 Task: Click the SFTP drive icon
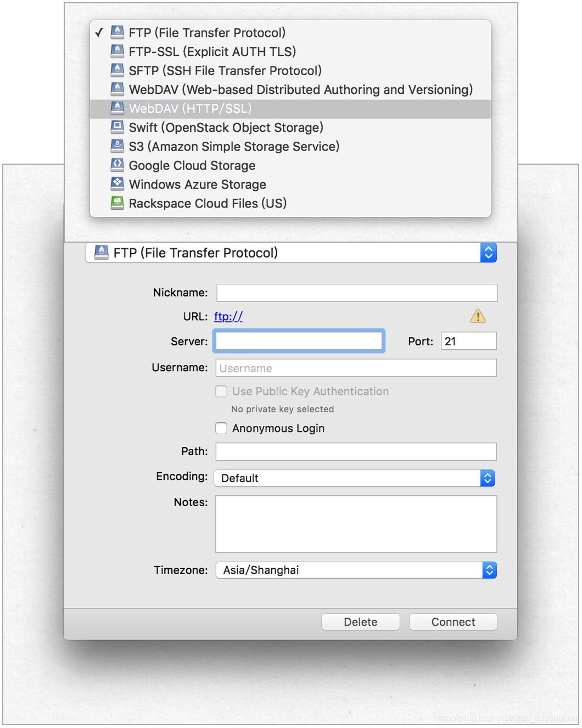pos(117,70)
